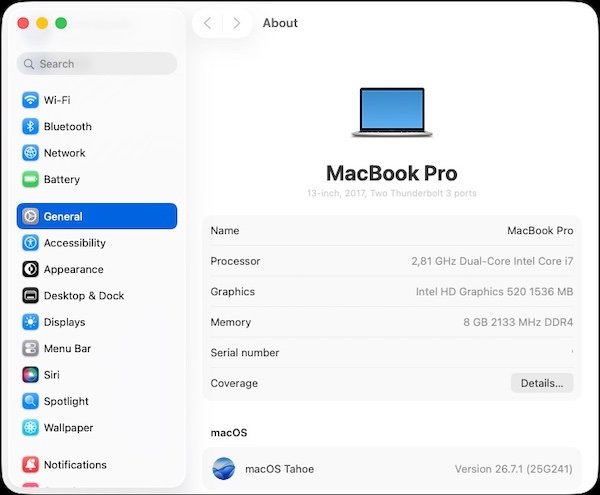This screenshot has height=495, width=600.
Task: Go forward with the right chevron
Action: (236, 23)
